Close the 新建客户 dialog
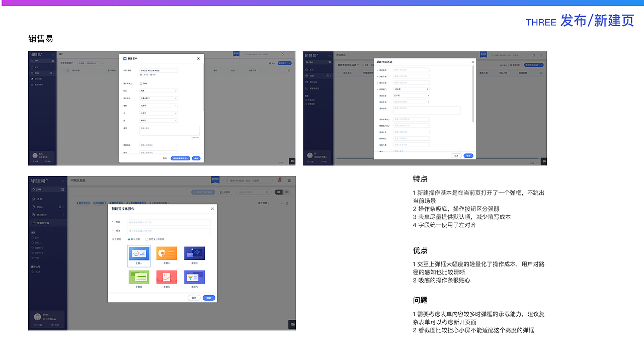Image resolution: width=644 pixels, height=362 pixels. 198,58
